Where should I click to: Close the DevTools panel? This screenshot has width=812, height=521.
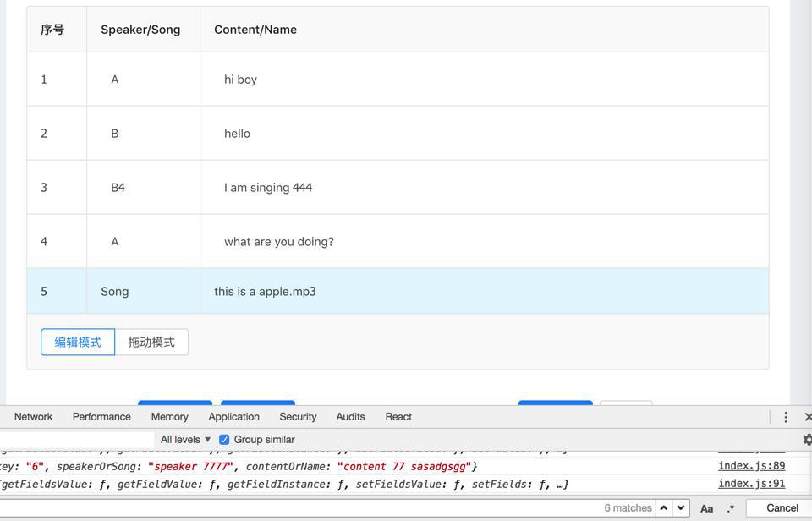(808, 417)
